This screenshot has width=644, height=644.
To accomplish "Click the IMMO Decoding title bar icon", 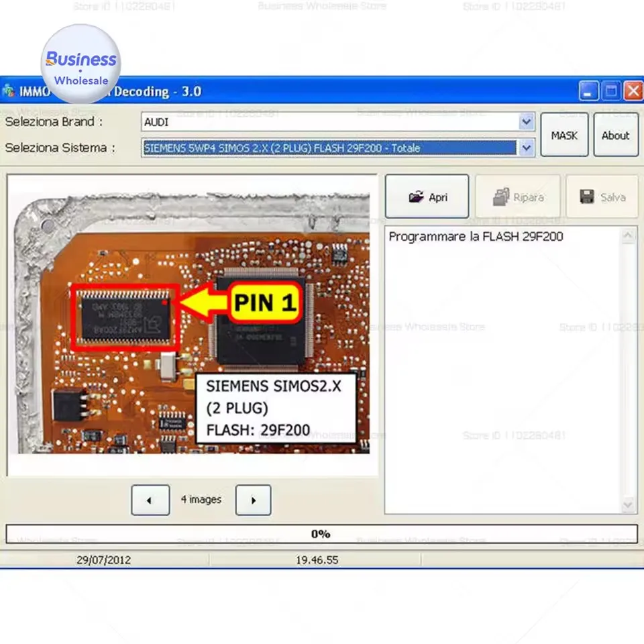I will (x=9, y=91).
